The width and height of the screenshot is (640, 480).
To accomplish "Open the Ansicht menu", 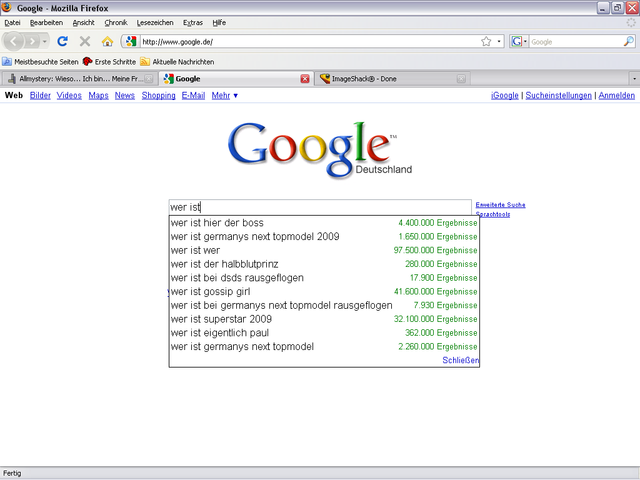I will pyautogui.click(x=83, y=23).
